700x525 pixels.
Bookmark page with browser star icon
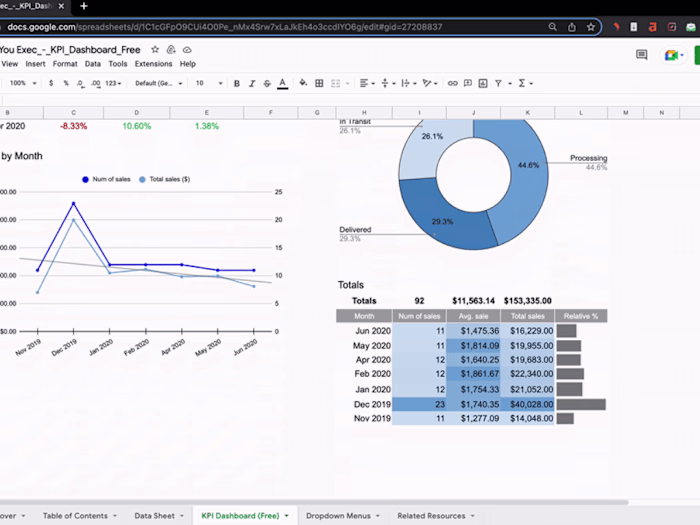tap(591, 27)
